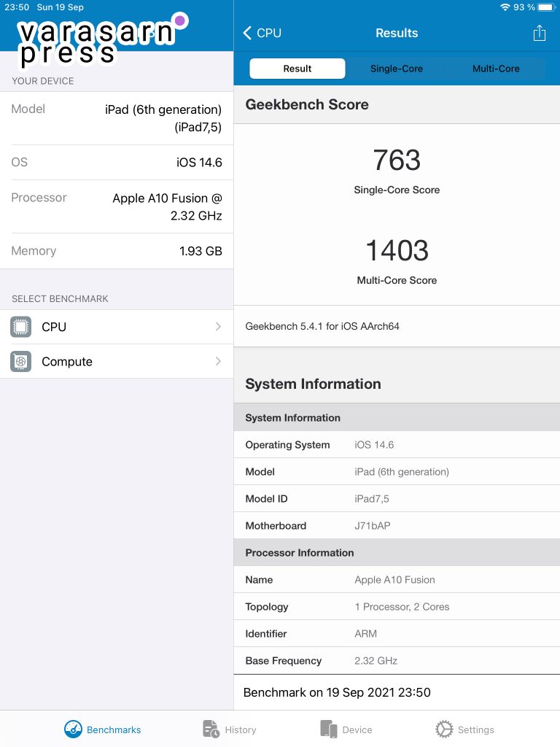Screen dimensions: 560x747
Task: Tap the Base Frequency value 2.32 GHz
Action: point(376,661)
